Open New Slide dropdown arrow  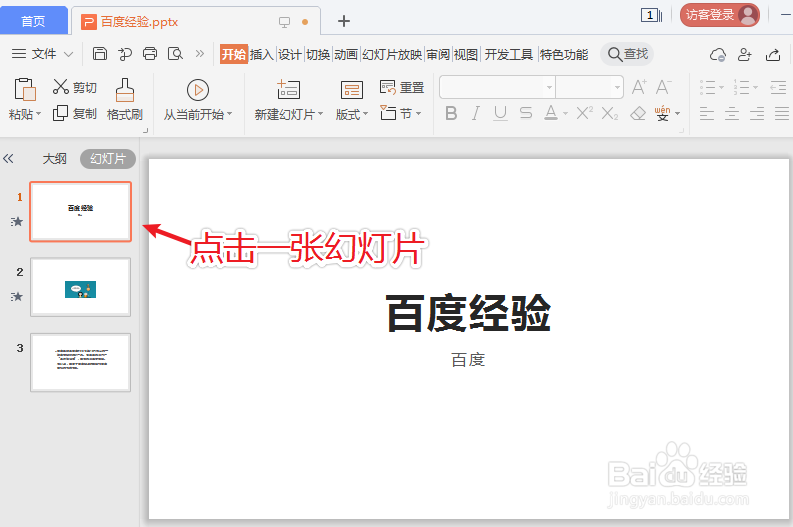tap(321, 114)
